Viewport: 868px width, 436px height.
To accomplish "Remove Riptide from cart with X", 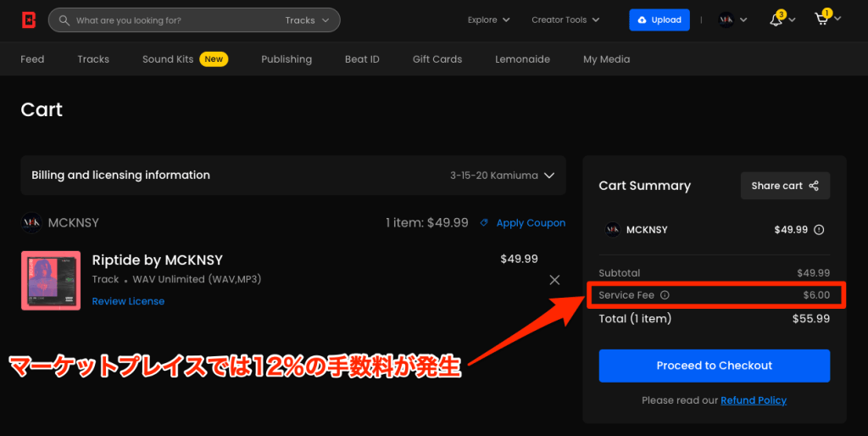I will pyautogui.click(x=554, y=280).
